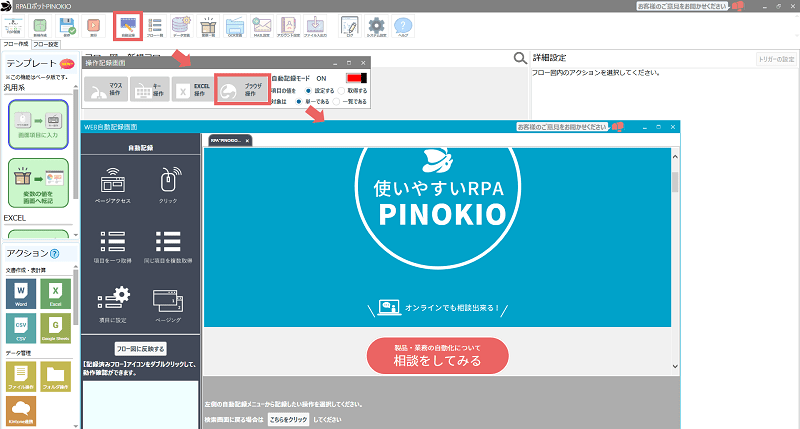The image size is (800, 429).
Task: Click the template list scrollbar down arrow
Action: coord(76,235)
